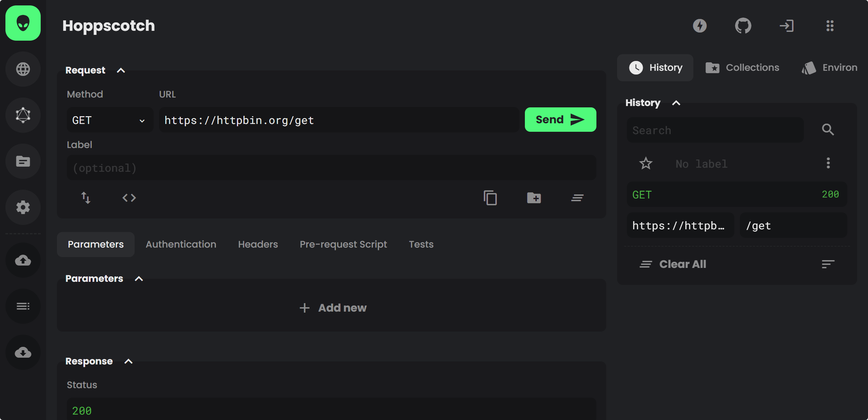Screen dimensions: 868x420
Task: Switch to the Collections tab
Action: tap(743, 68)
